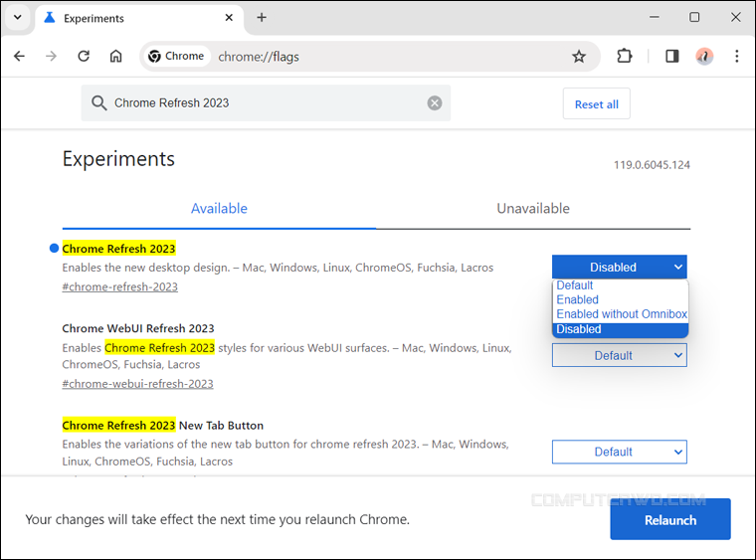Go back using the back arrow

click(x=19, y=57)
